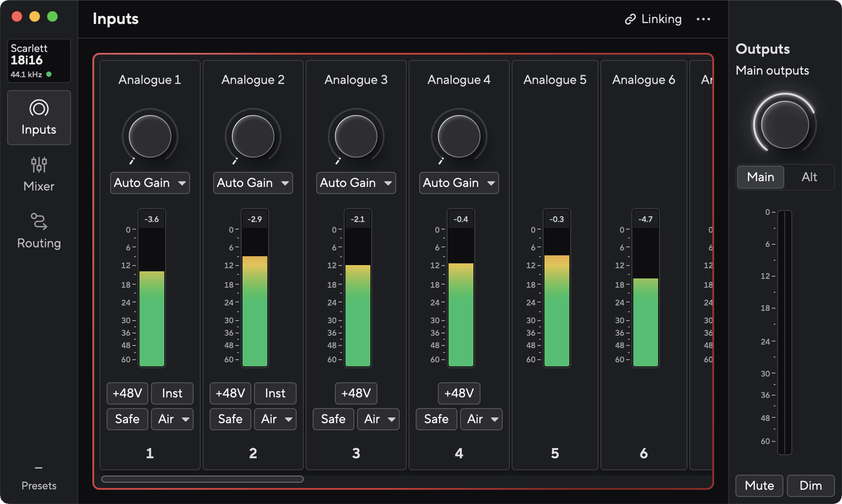The width and height of the screenshot is (842, 504).
Task: Open Analogue 3 Auto Gain dropdown
Action: pos(356,183)
